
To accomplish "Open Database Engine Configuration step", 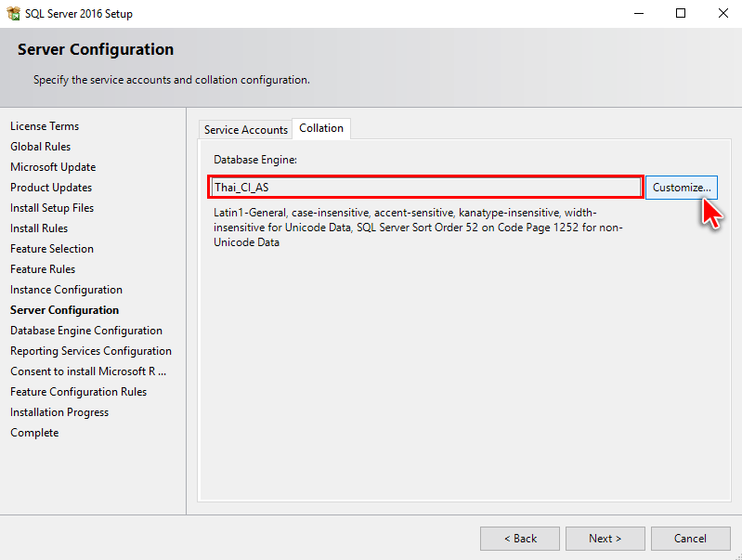I will pos(86,330).
